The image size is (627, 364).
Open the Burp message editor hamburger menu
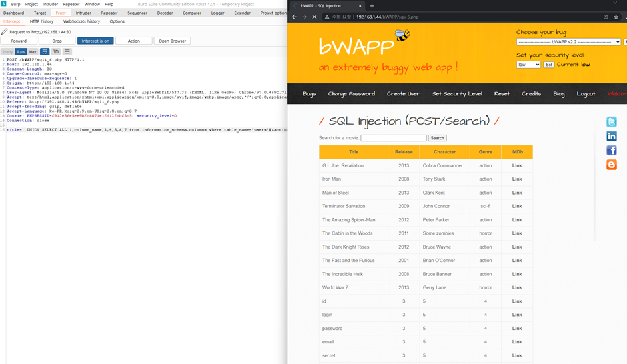point(67,51)
